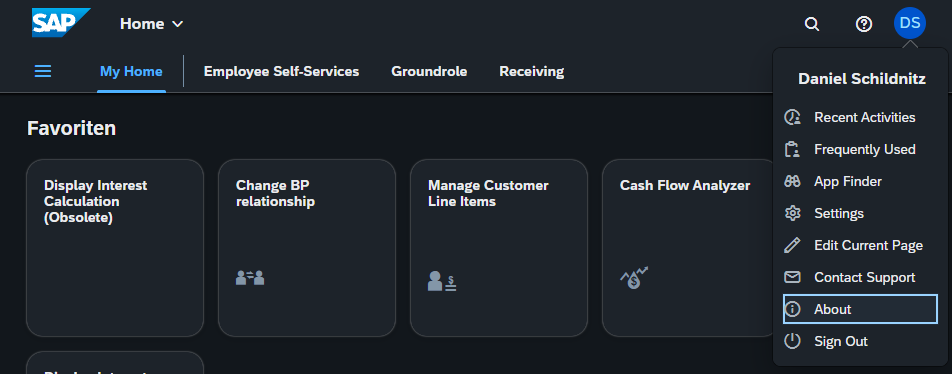Click the Settings gear icon
The image size is (952, 374).
tap(792, 213)
